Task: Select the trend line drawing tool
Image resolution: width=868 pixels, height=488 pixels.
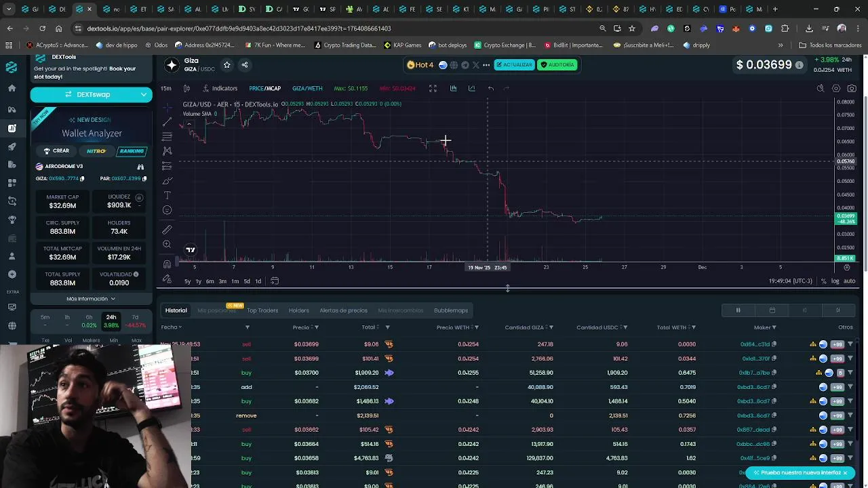Action: (x=167, y=122)
